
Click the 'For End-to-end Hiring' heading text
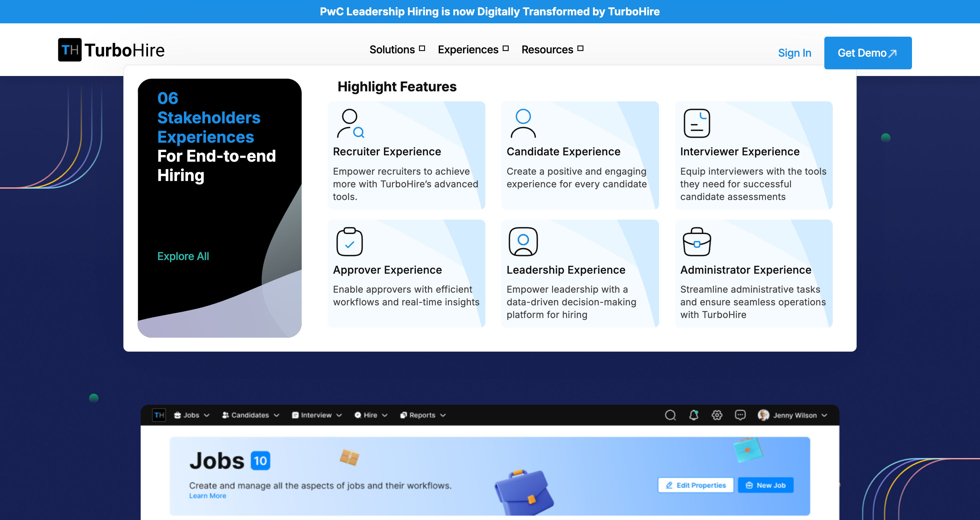coord(216,165)
